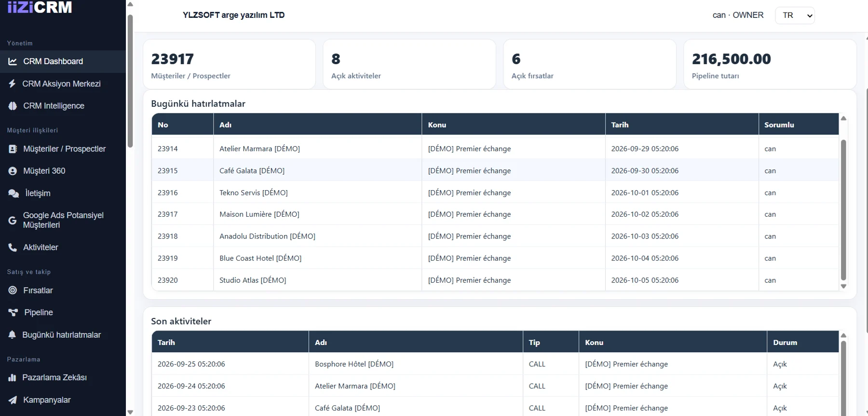
Task: Go to CRM Aksiyon Merkezi
Action: coord(63,83)
